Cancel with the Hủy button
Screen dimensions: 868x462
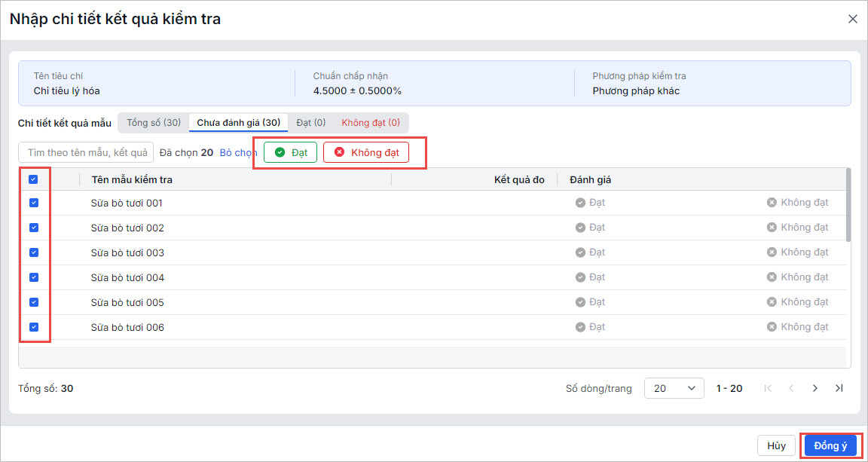pos(776,445)
